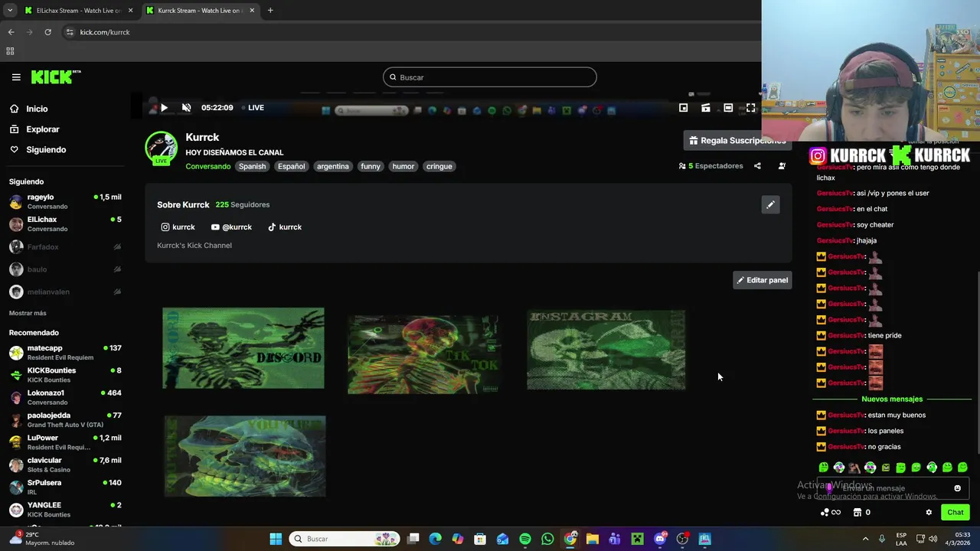
Task: Click Nuevos mensajes chat divider
Action: tap(892, 399)
